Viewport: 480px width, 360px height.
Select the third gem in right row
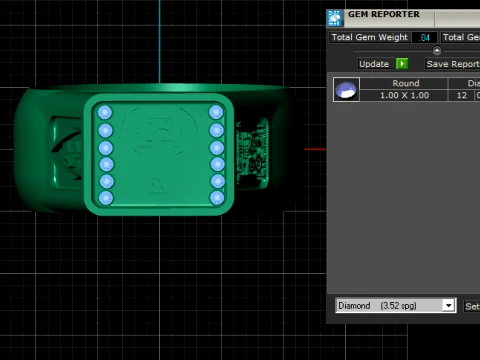(x=217, y=148)
